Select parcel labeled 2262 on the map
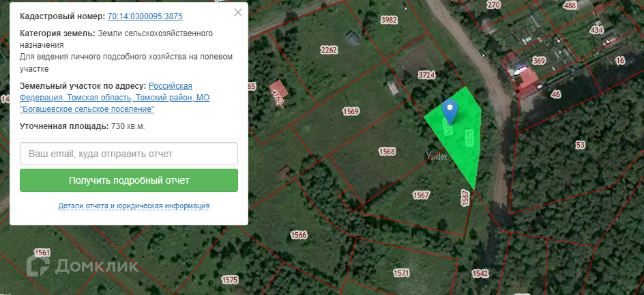The width and height of the screenshot is (644, 295). (x=329, y=50)
